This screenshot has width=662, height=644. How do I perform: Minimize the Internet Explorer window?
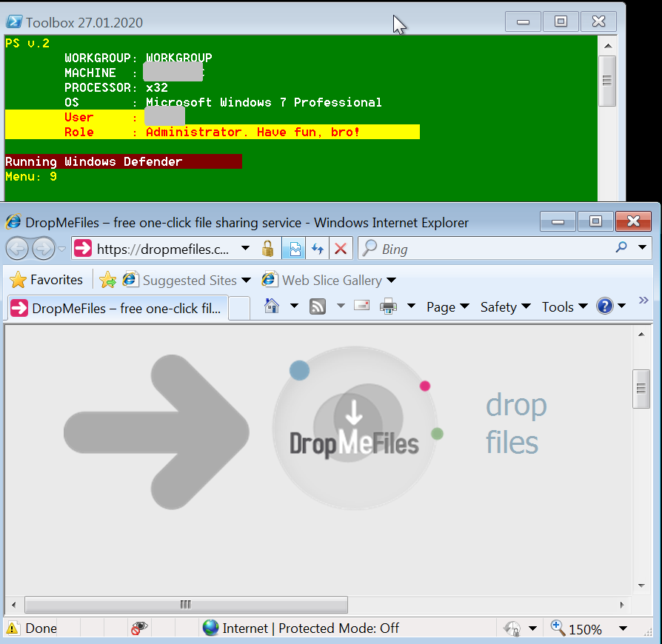point(558,221)
